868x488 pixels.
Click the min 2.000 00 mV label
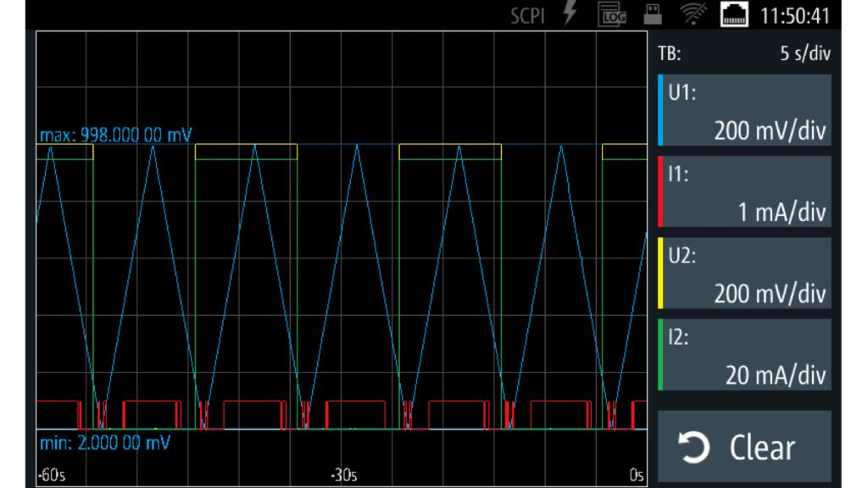(x=106, y=443)
